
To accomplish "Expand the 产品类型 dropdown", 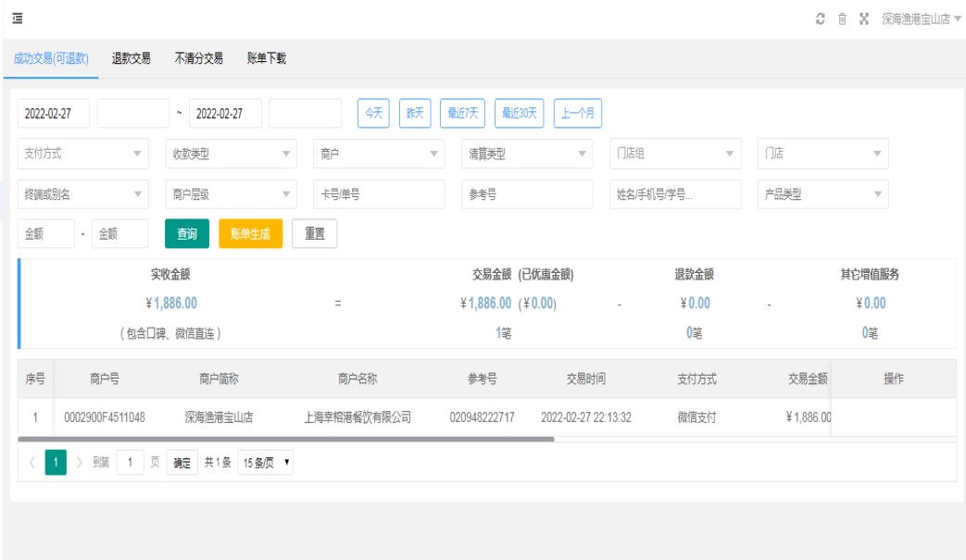I will coord(822,194).
